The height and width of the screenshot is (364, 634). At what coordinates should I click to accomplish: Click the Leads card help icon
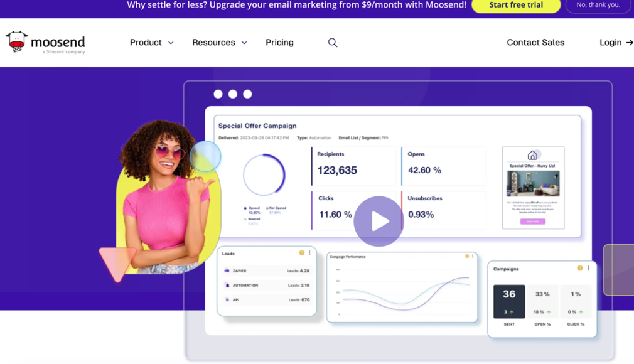[302, 253]
